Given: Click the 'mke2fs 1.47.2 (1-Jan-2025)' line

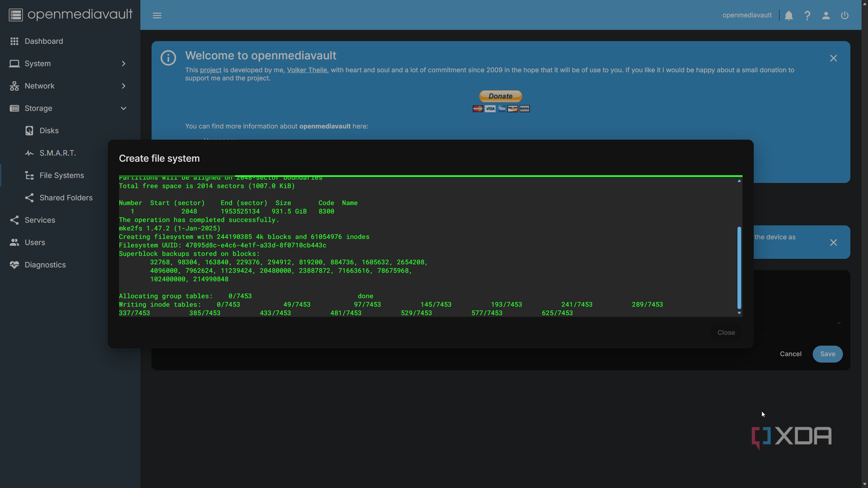Looking at the screenshot, I should (170, 228).
